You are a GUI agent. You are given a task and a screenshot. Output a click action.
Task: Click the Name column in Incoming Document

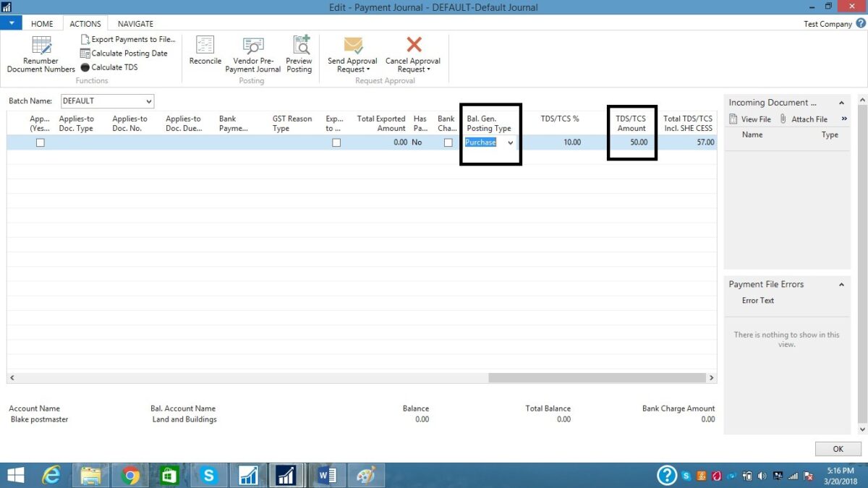[x=752, y=134]
